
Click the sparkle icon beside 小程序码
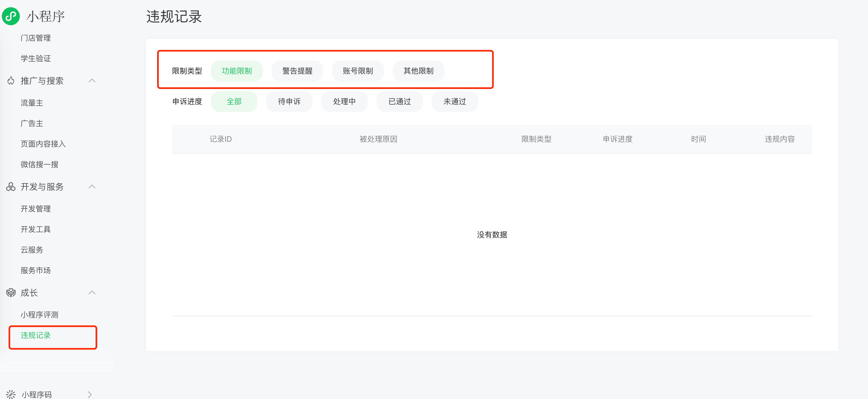11,394
